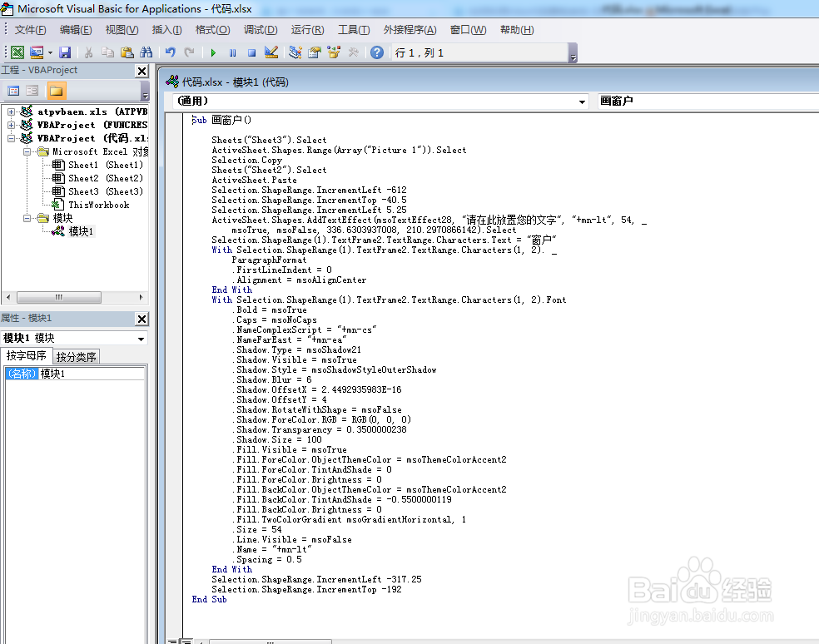Collapse the 模块 folder node

[27, 218]
